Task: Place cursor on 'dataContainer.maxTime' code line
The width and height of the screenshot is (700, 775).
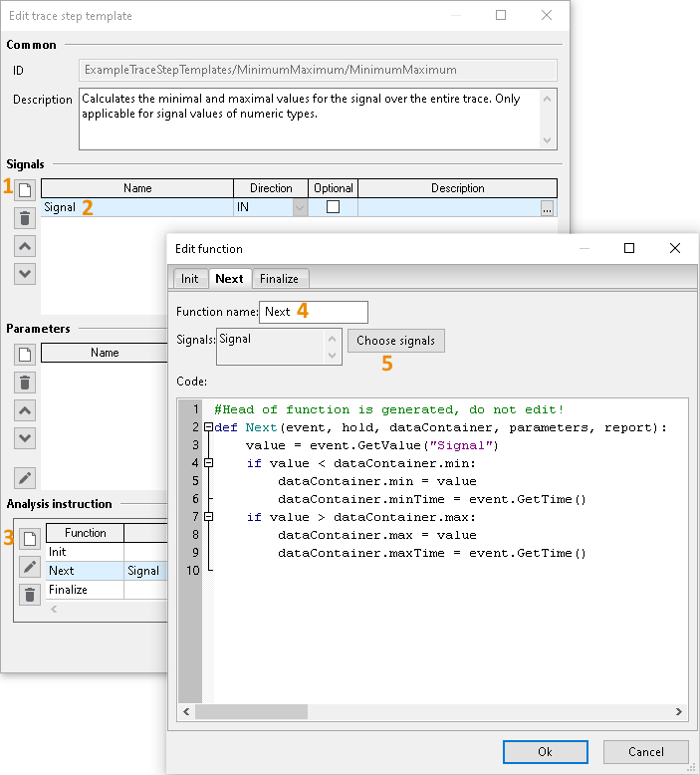Action: click(x=432, y=553)
